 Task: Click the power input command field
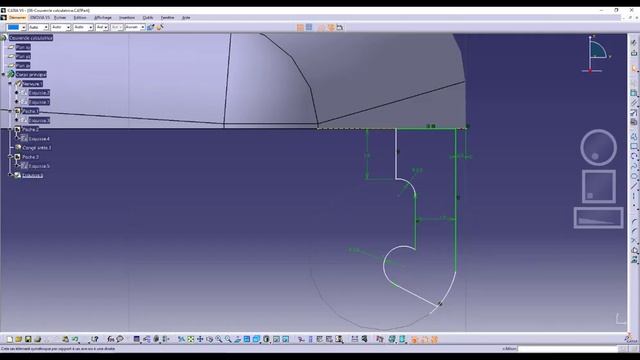567,349
